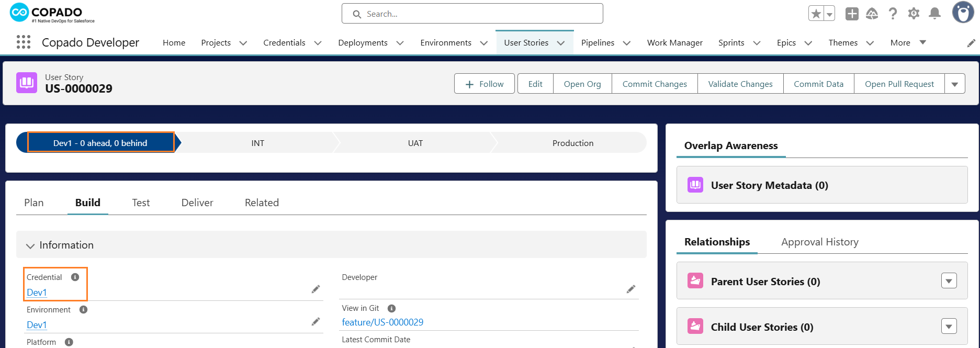980x348 pixels.
Task: Open more record actions dropdown
Action: point(955,84)
